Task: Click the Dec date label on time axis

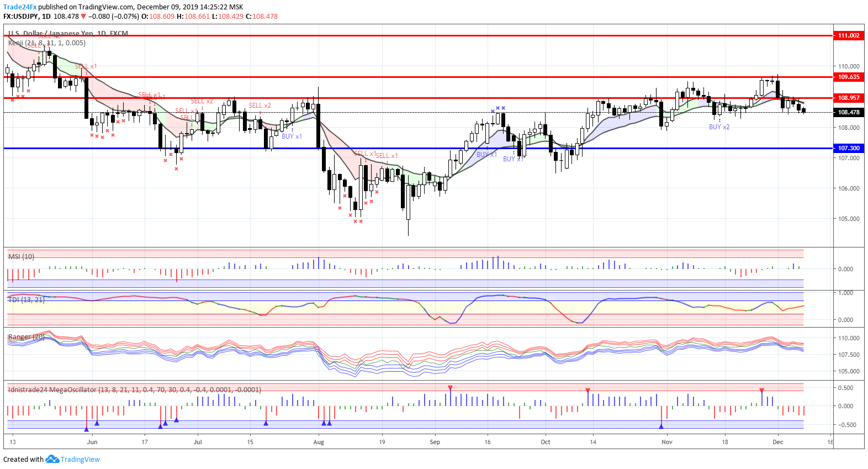Action: [778, 442]
